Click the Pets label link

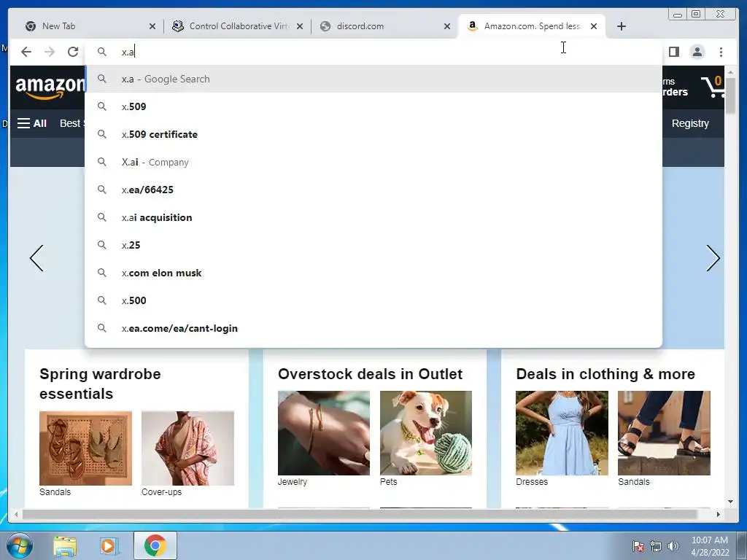[388, 481]
